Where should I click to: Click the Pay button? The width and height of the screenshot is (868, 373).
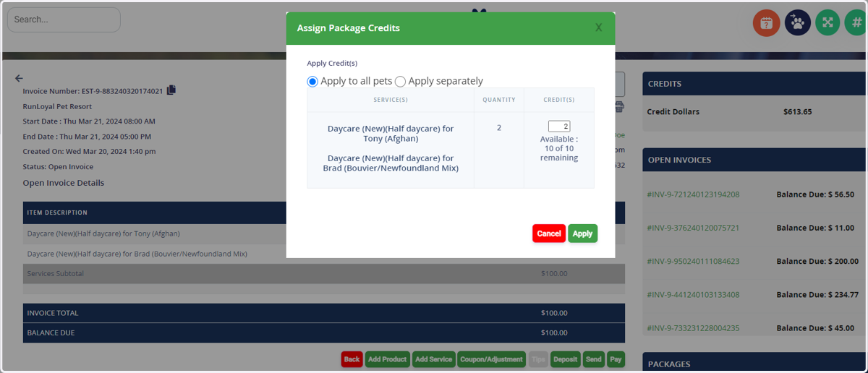(x=615, y=359)
